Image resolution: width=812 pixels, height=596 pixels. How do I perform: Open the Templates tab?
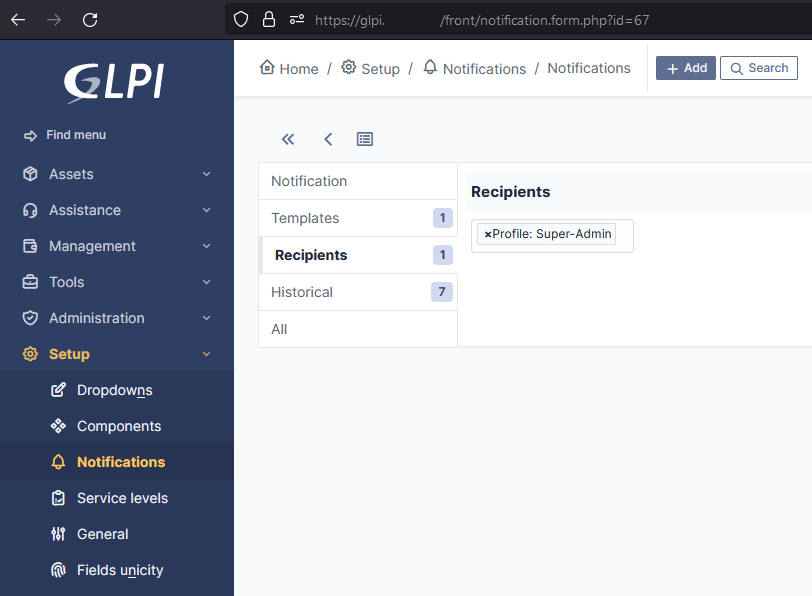[304, 217]
